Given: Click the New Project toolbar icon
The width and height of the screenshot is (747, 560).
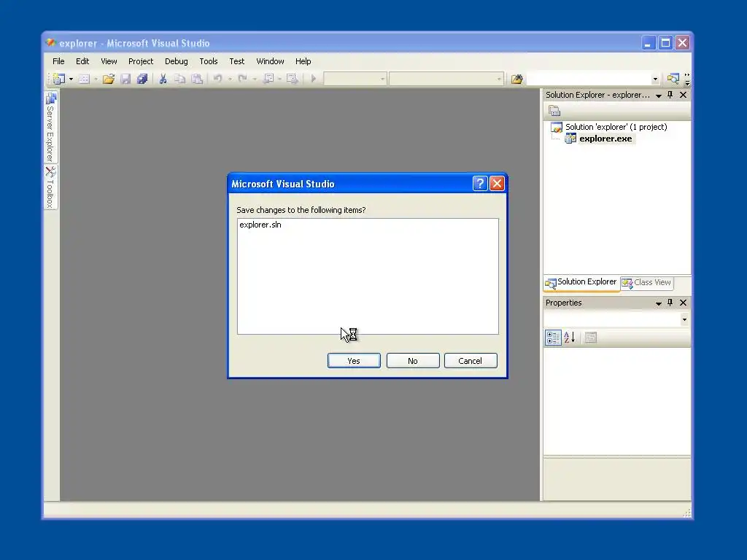Looking at the screenshot, I should click(59, 79).
